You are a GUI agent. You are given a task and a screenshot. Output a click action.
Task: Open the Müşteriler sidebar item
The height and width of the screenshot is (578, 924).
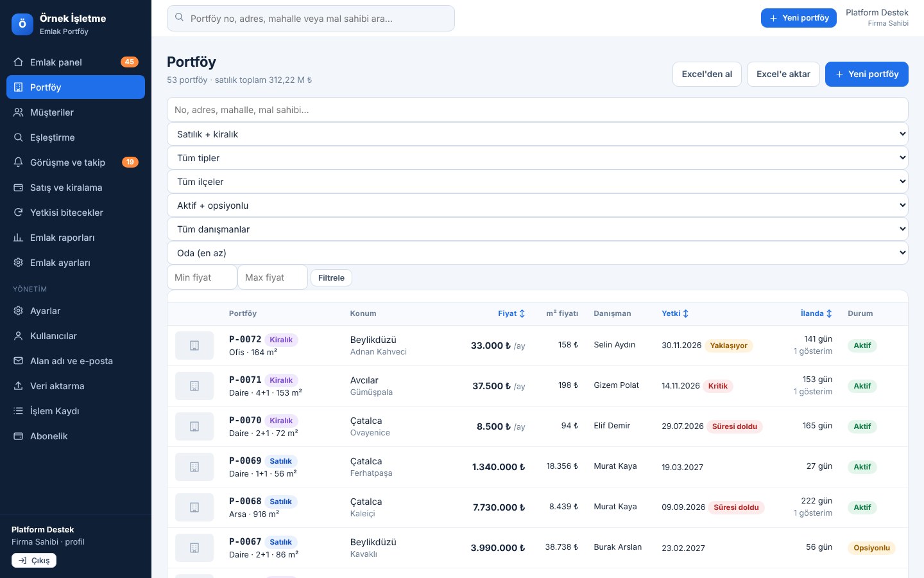[76, 112]
